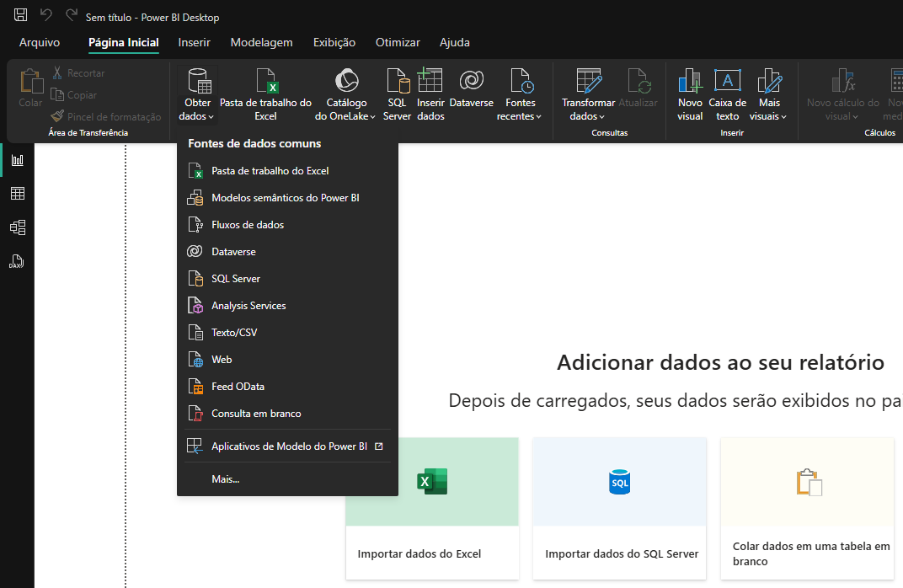The width and height of the screenshot is (903, 588).
Task: Open DAX query view in sidebar
Action: (x=17, y=262)
